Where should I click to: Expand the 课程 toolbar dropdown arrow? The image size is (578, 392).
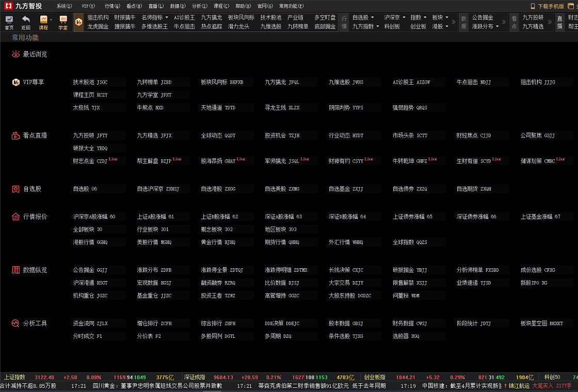51,20
